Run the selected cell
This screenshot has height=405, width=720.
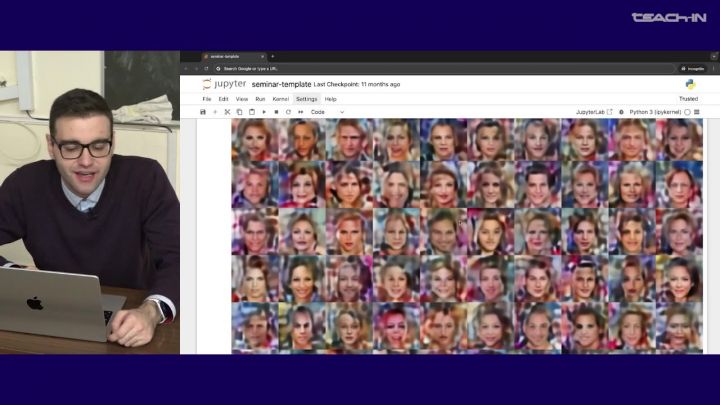[x=264, y=112]
